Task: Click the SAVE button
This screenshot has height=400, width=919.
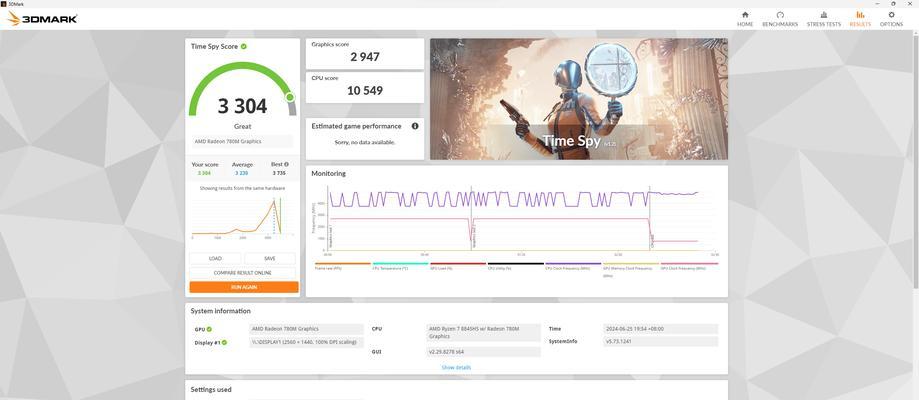Action: coord(270,259)
